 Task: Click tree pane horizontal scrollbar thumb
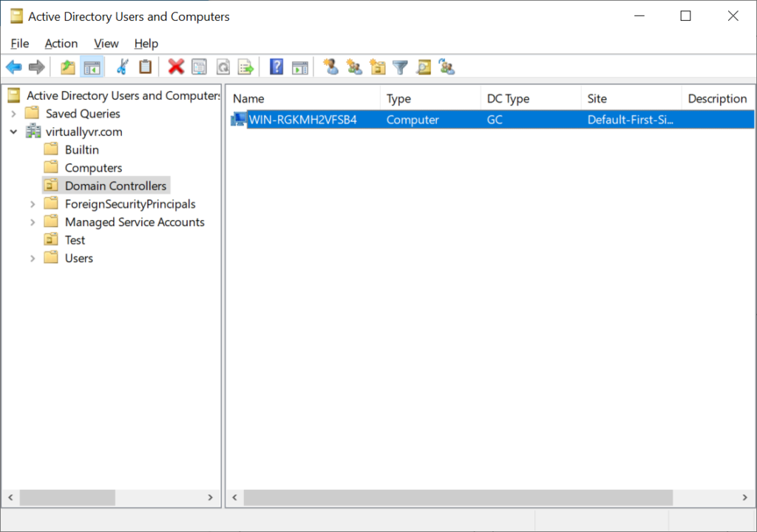pyautogui.click(x=67, y=497)
